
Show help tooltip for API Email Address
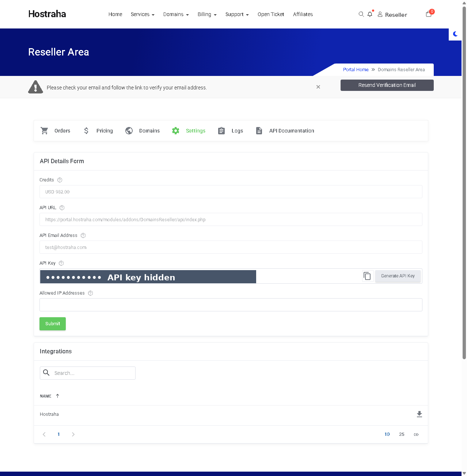point(83,235)
